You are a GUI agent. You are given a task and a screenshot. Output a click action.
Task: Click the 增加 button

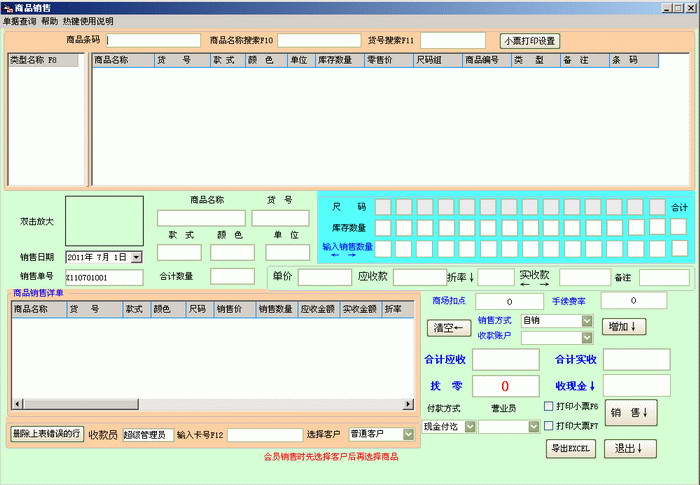(623, 327)
